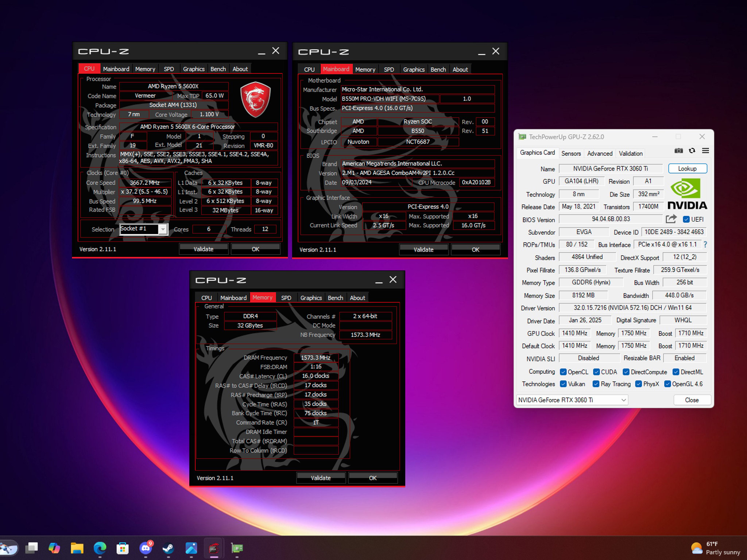Select the 32 GBytes memory size value
Image resolution: width=747 pixels, height=560 pixels.
click(250, 326)
